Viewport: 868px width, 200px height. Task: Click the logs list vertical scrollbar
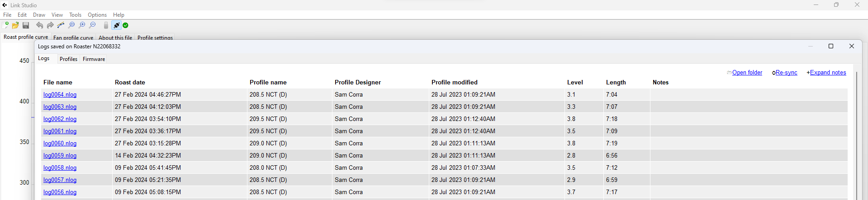point(856,135)
